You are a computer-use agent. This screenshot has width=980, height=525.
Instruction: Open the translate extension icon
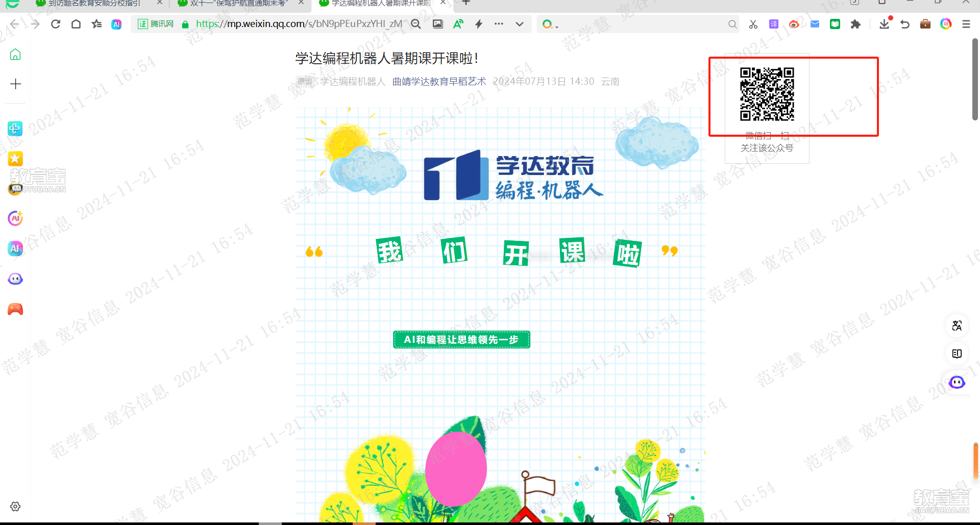click(774, 24)
